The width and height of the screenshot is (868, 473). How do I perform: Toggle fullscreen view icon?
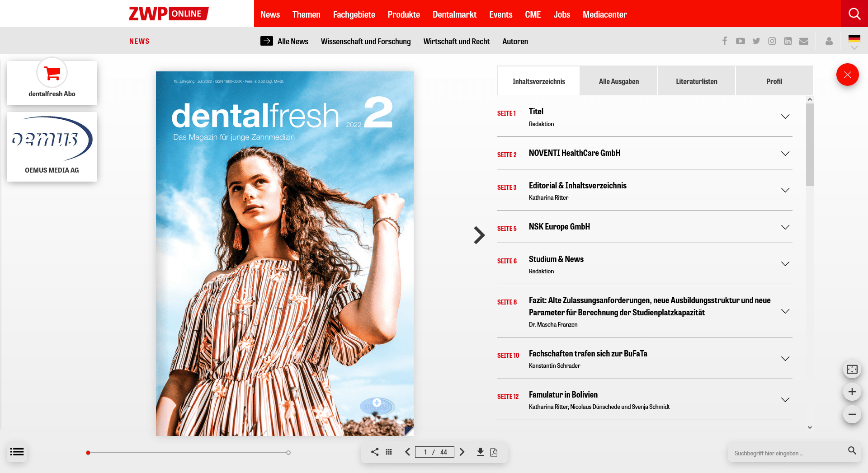coord(852,369)
